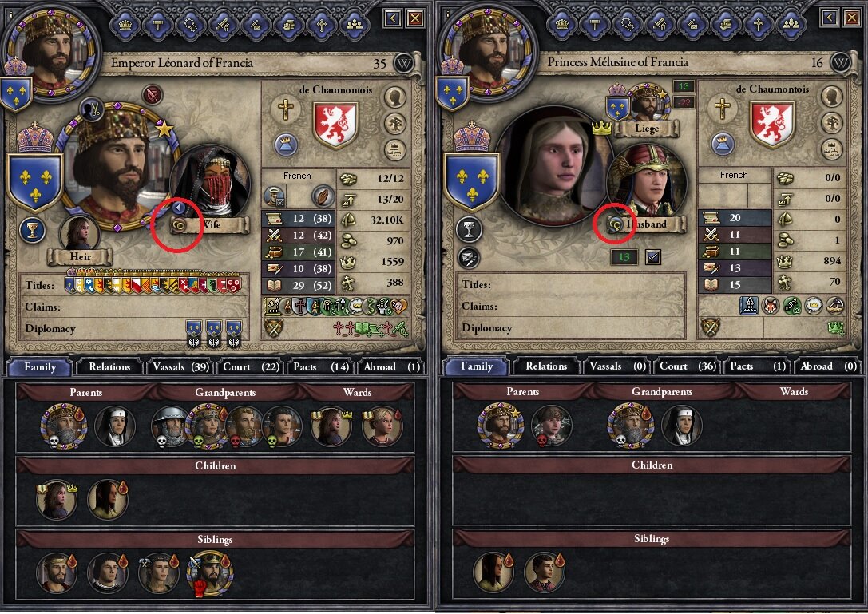Click the back arrow in Mélusine's panel
The width and height of the screenshot is (868, 614).
[x=829, y=18]
